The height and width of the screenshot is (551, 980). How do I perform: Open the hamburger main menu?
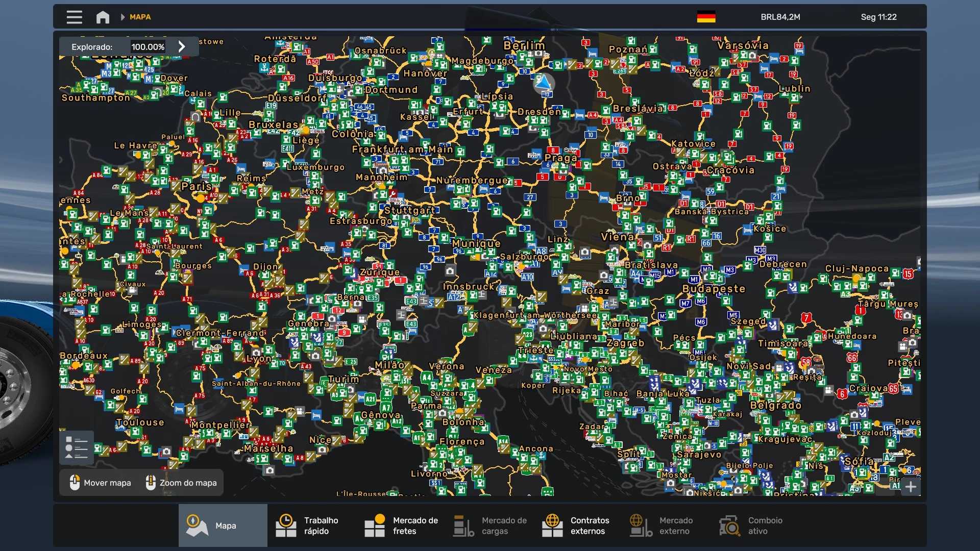click(75, 17)
